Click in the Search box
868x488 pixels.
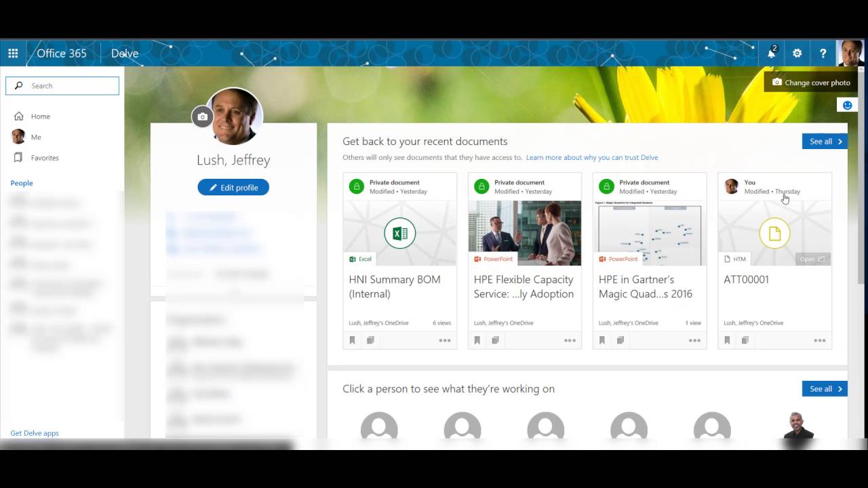coord(62,85)
